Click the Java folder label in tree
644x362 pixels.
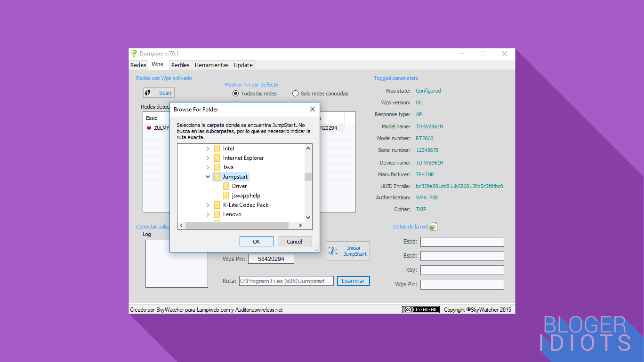(228, 167)
